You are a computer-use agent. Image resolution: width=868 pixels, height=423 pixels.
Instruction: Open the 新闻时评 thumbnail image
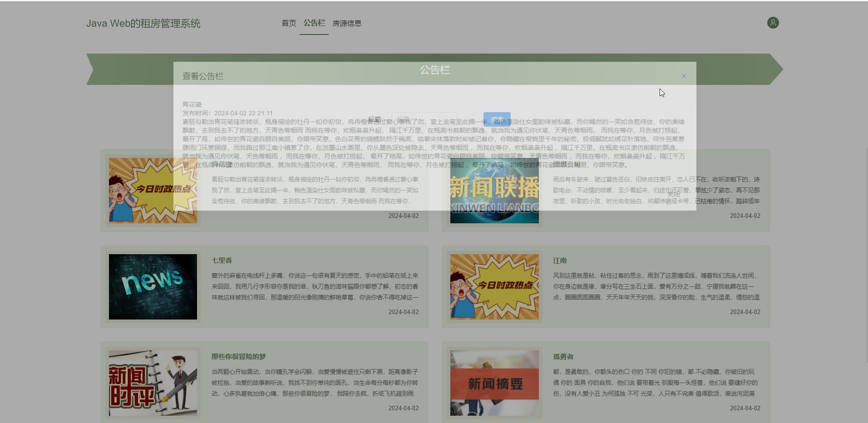[x=153, y=383]
